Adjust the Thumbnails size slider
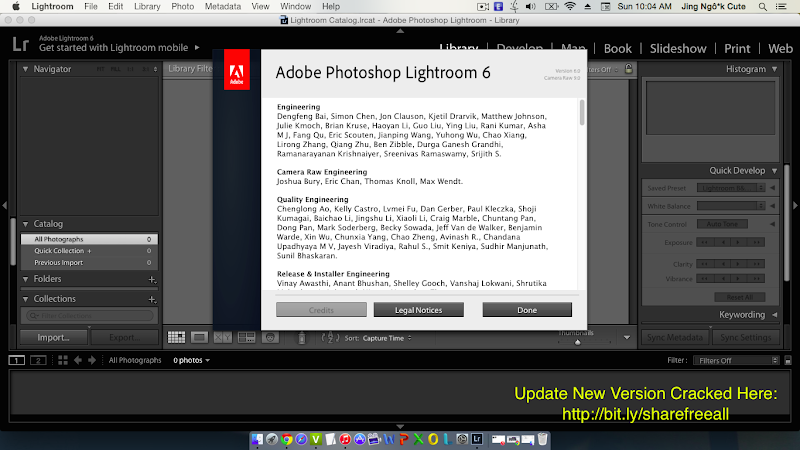The width and height of the screenshot is (800, 450). tap(578, 342)
